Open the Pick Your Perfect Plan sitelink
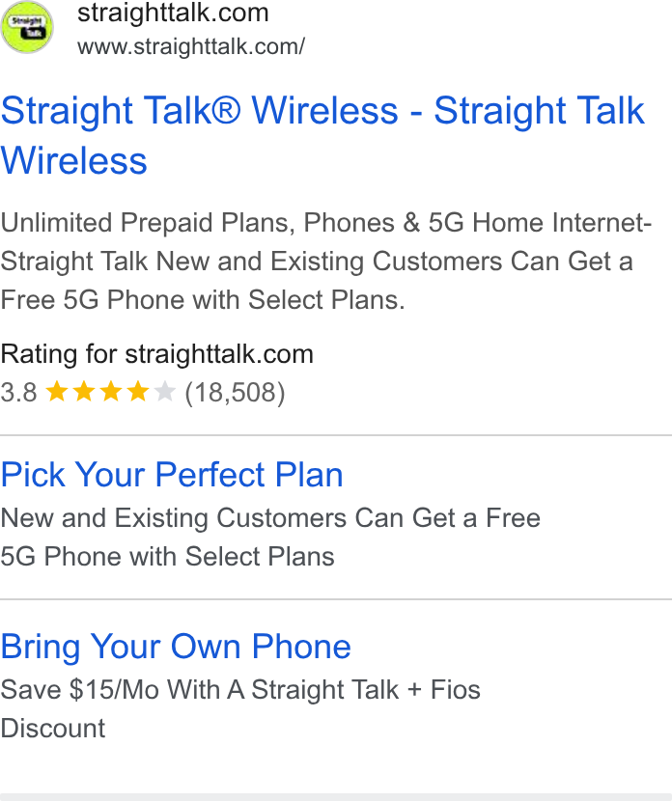This screenshot has height=801, width=672. point(172,475)
